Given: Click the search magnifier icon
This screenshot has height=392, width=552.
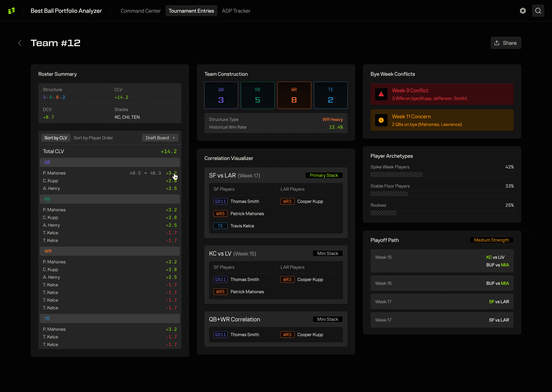Looking at the screenshot, I should coord(538,11).
